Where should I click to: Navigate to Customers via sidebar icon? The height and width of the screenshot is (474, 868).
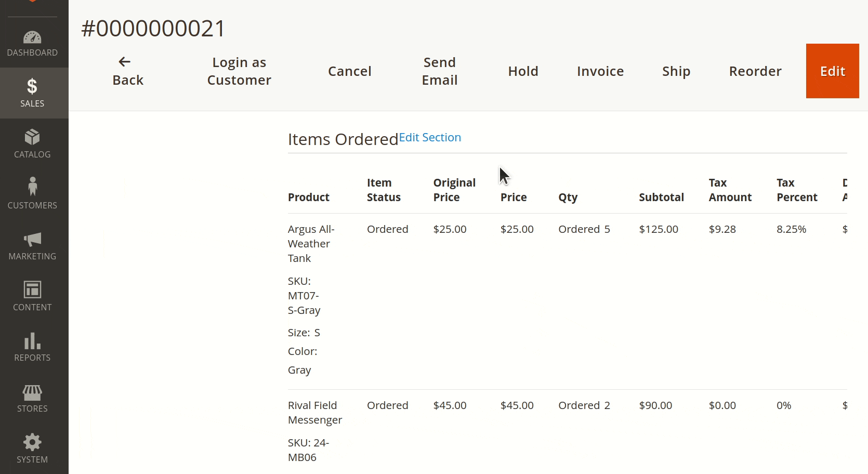32,194
